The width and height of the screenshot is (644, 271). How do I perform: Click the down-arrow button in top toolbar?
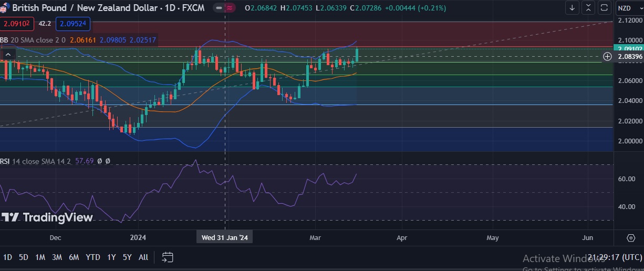click(x=572, y=8)
